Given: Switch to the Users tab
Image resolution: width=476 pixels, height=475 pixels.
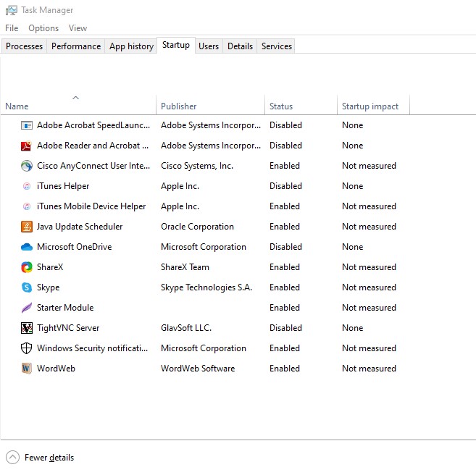Looking at the screenshot, I should click(x=209, y=46).
